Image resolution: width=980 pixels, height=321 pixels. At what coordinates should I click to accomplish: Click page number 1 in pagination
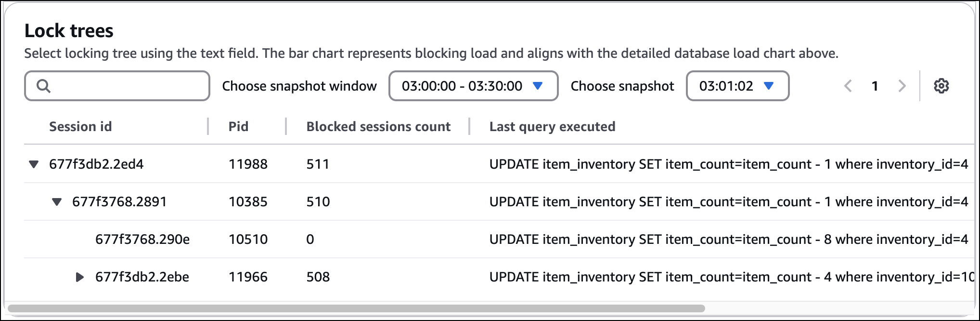point(875,86)
